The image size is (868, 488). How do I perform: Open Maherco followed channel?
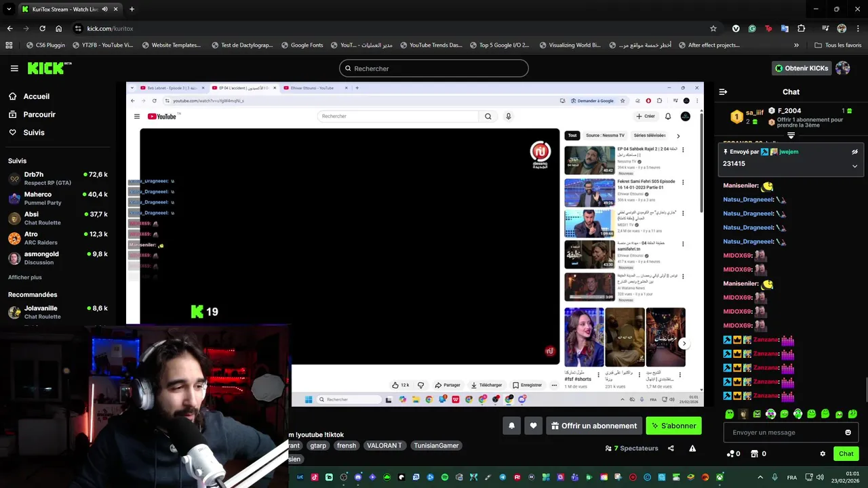point(58,198)
